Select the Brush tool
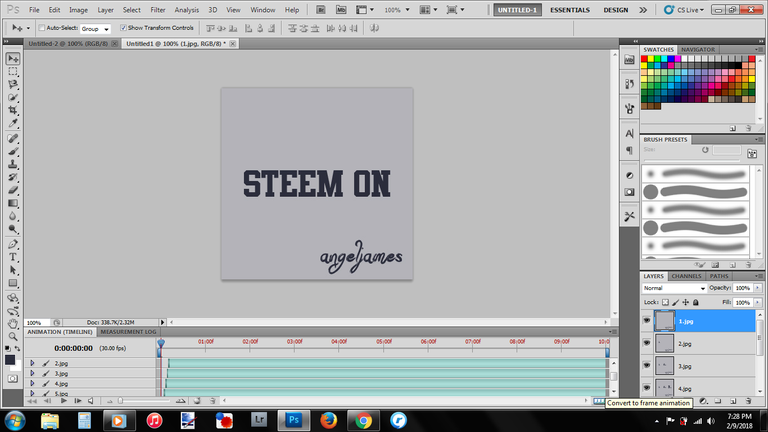 pyautogui.click(x=13, y=151)
